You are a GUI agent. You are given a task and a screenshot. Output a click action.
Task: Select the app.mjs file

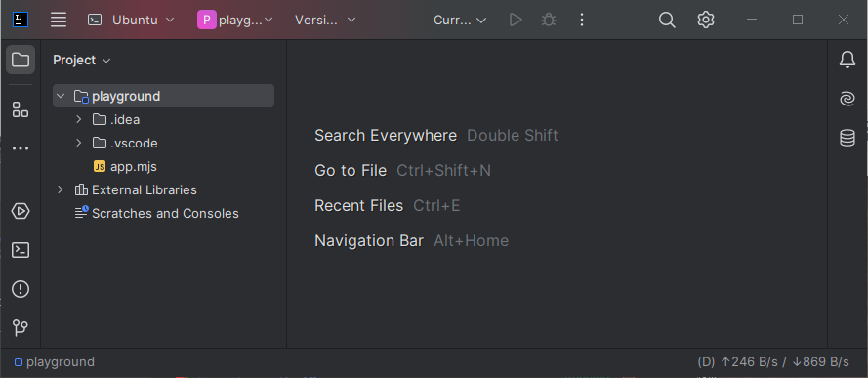tap(163, 167)
